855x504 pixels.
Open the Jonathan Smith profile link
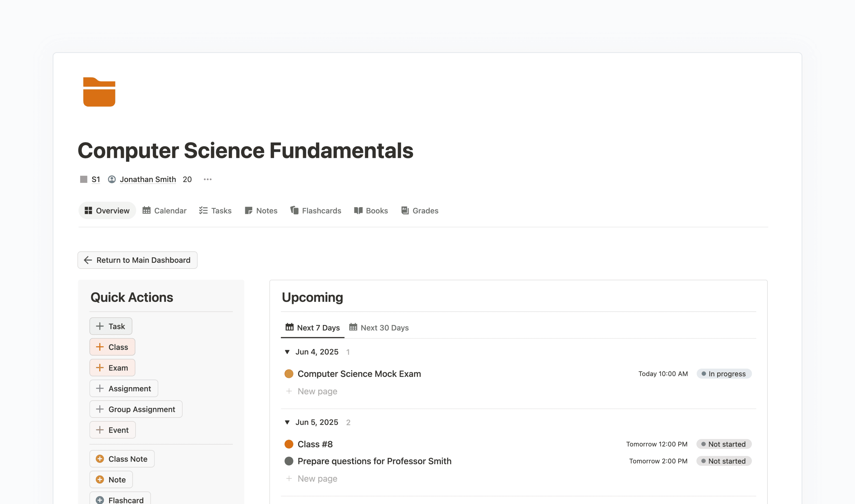click(x=148, y=179)
